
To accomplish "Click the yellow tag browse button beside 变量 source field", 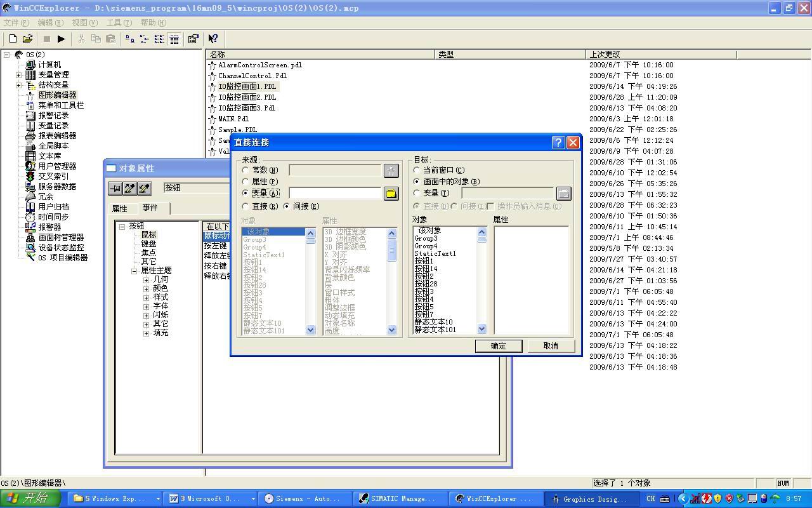I will pos(391,193).
